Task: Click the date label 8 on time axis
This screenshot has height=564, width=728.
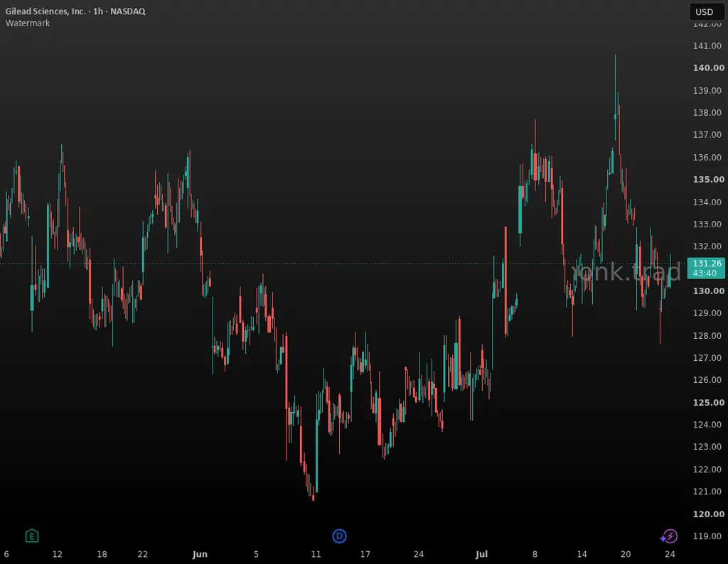Action: point(535,554)
